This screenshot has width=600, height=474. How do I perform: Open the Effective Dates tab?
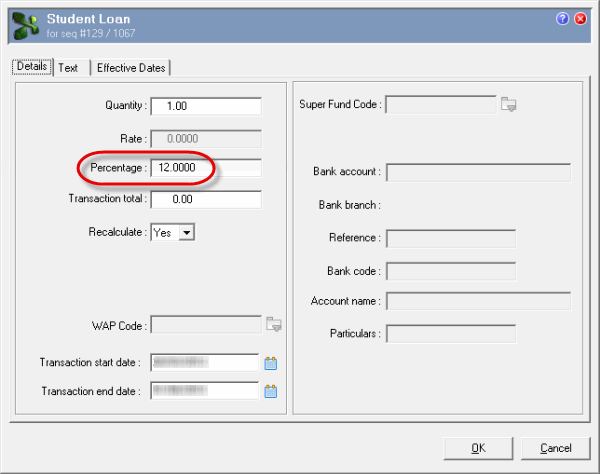click(131, 68)
